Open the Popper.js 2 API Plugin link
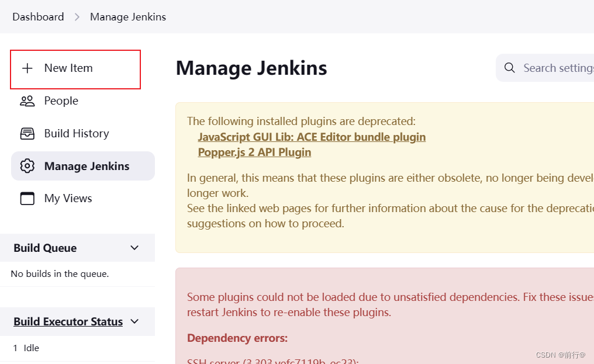Screen dimensions: 594x364 (x=254, y=152)
